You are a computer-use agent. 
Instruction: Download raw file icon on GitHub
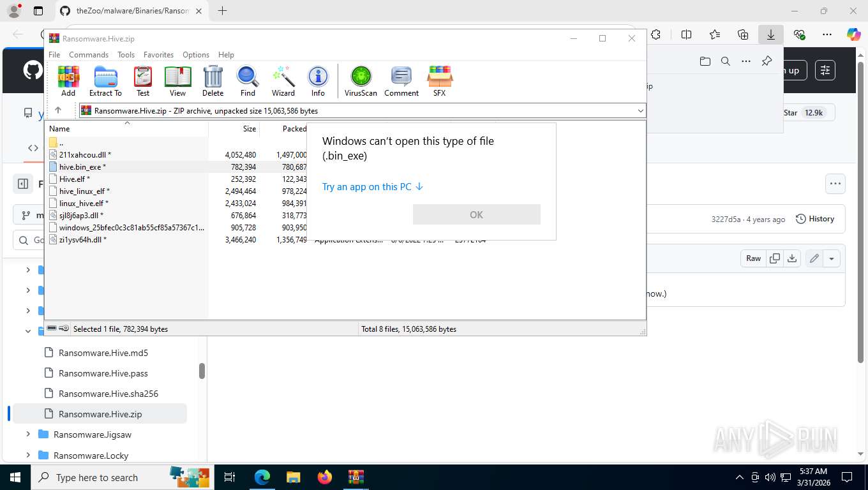tap(792, 258)
